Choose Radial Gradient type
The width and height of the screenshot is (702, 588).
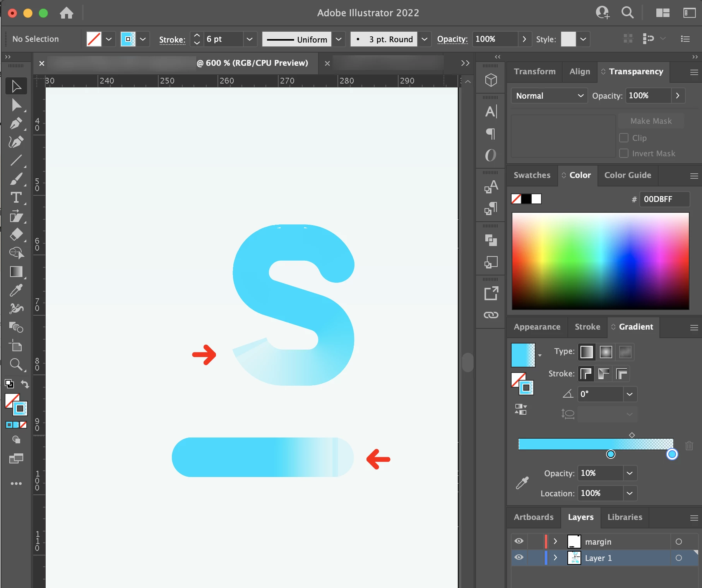tap(606, 352)
